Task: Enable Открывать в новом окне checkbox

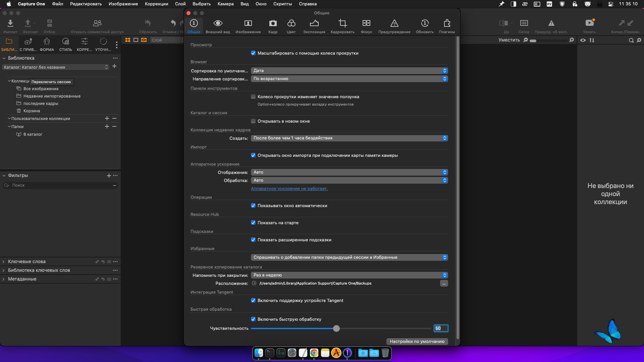Action: 253,121
